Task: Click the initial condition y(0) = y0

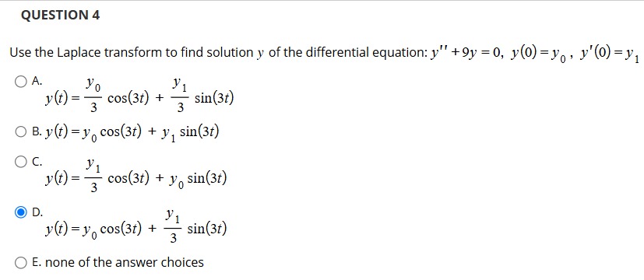Action: [537, 54]
